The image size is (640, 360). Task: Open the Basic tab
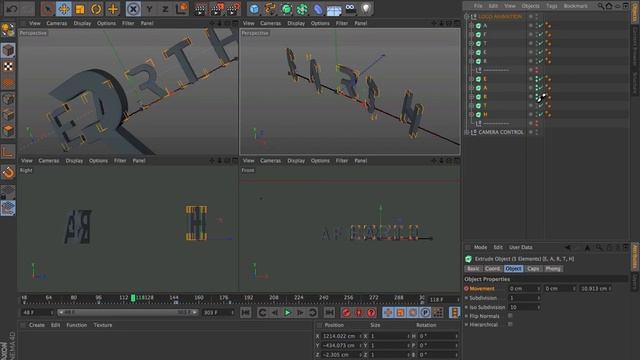(473, 269)
